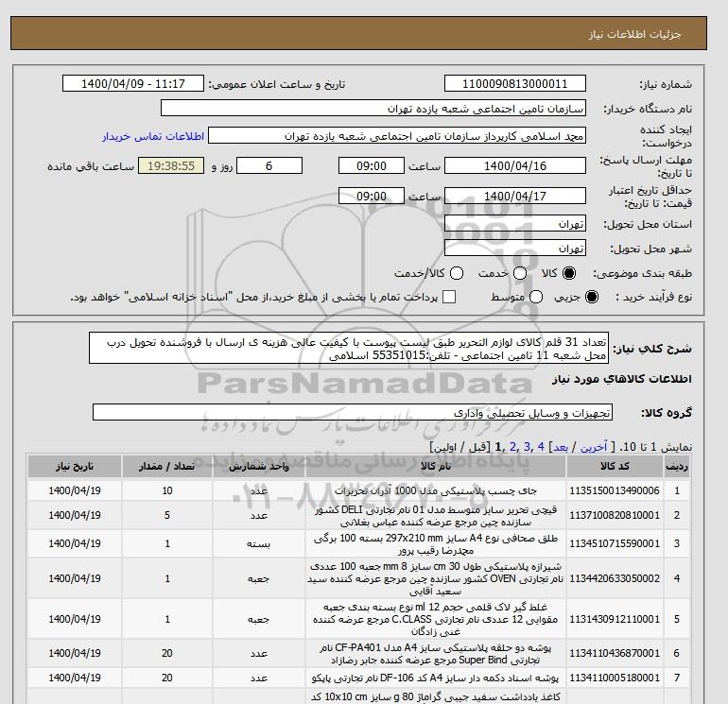Click item code 1134110436870001
Viewport: 728px width, 704px height.
[x=615, y=653]
